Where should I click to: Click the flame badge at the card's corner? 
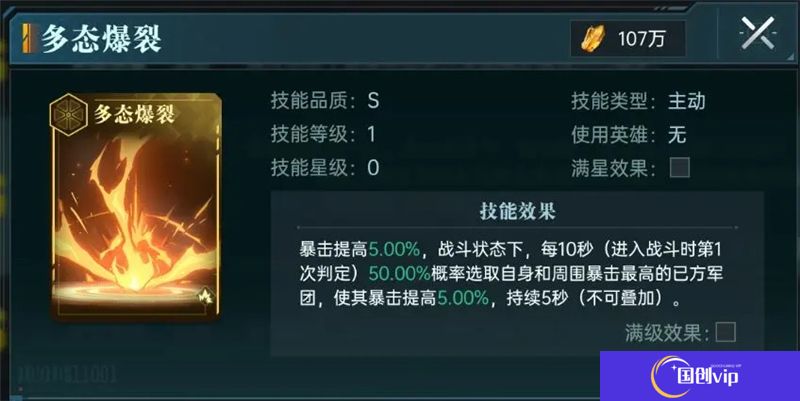[x=205, y=296]
